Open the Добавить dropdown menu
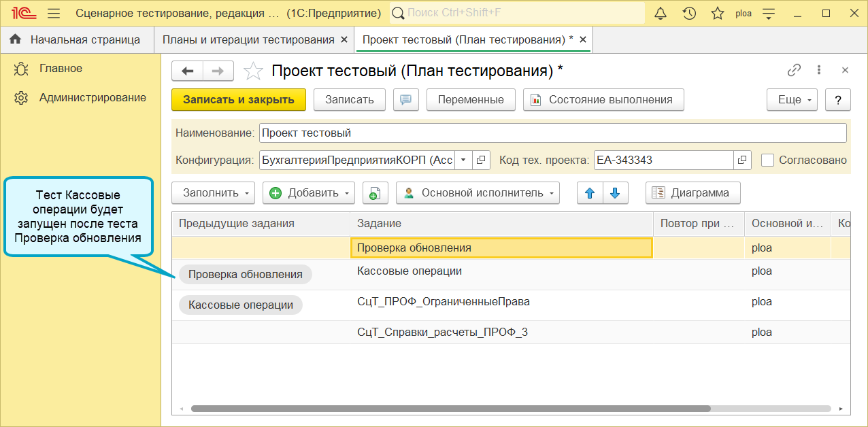Image resolution: width=868 pixels, height=427 pixels. pos(309,193)
